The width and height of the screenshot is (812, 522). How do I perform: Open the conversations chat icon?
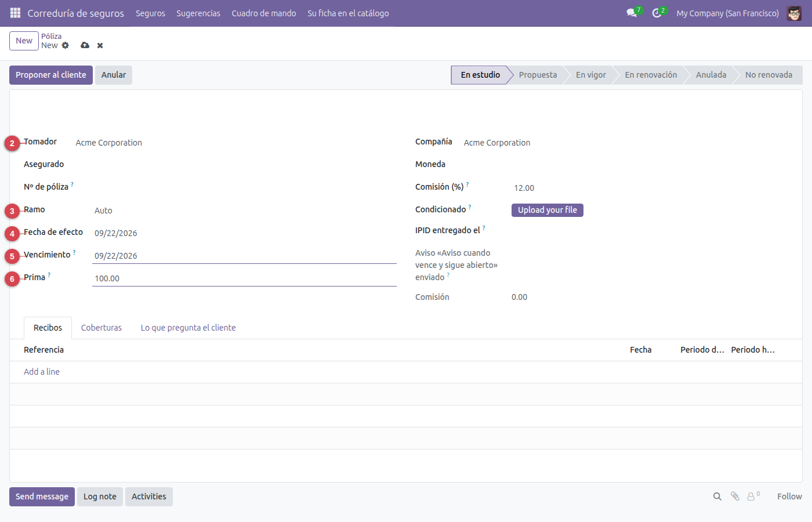tap(632, 13)
